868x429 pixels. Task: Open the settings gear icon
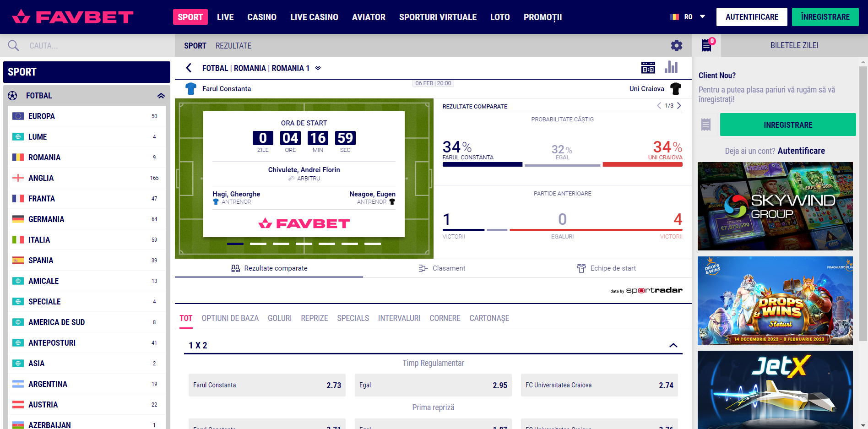pos(677,45)
